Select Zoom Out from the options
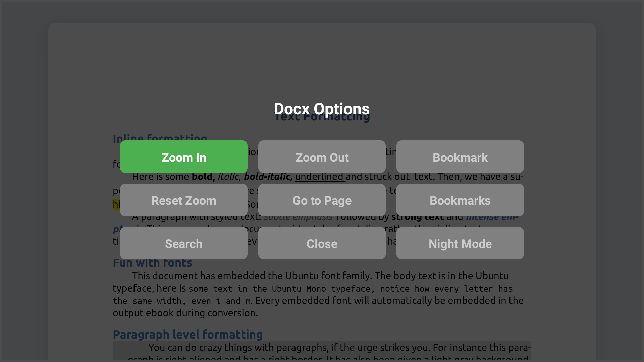The image size is (644, 362). pyautogui.click(x=322, y=157)
